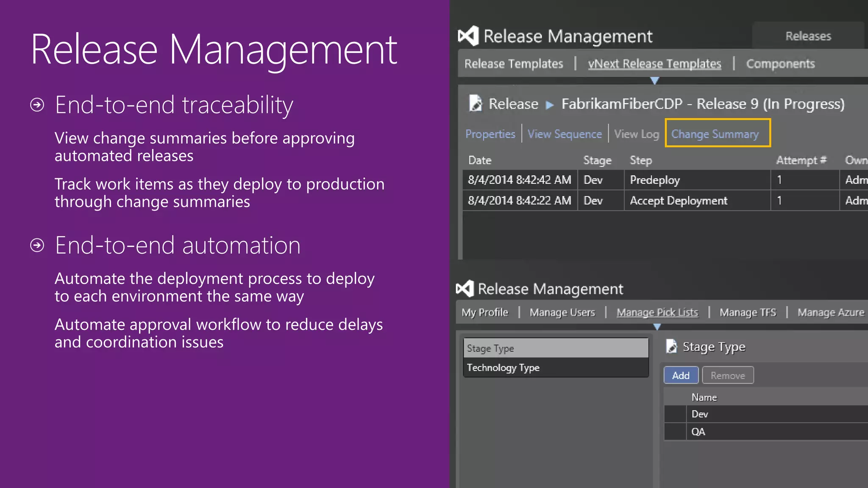
Task: Click the Visual Studio logo beside upper Release Management
Action: pyautogui.click(x=468, y=36)
